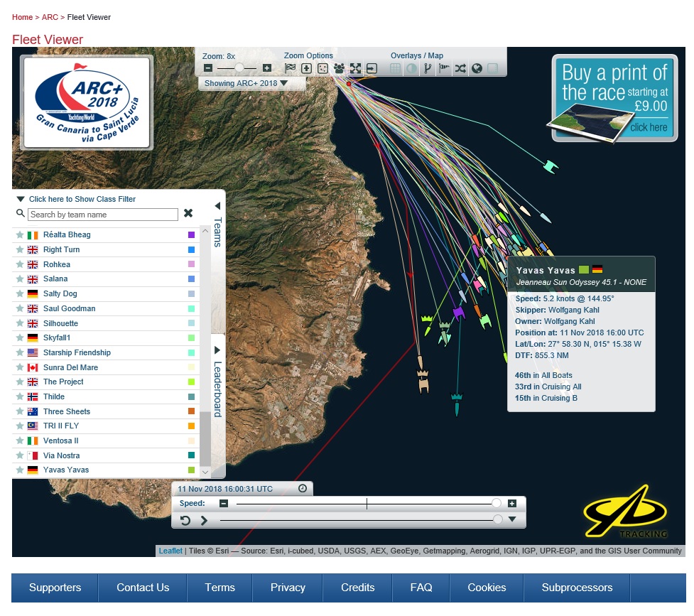The height and width of the screenshot is (616, 694).
Task: Click the fullscreen expand arrows icon
Action: (355, 68)
